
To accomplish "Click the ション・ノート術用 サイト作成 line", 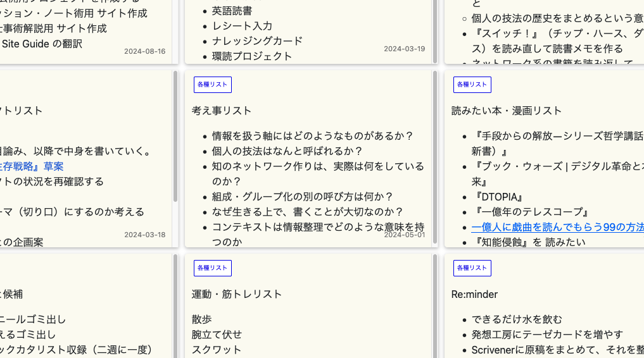I will [x=73, y=13].
